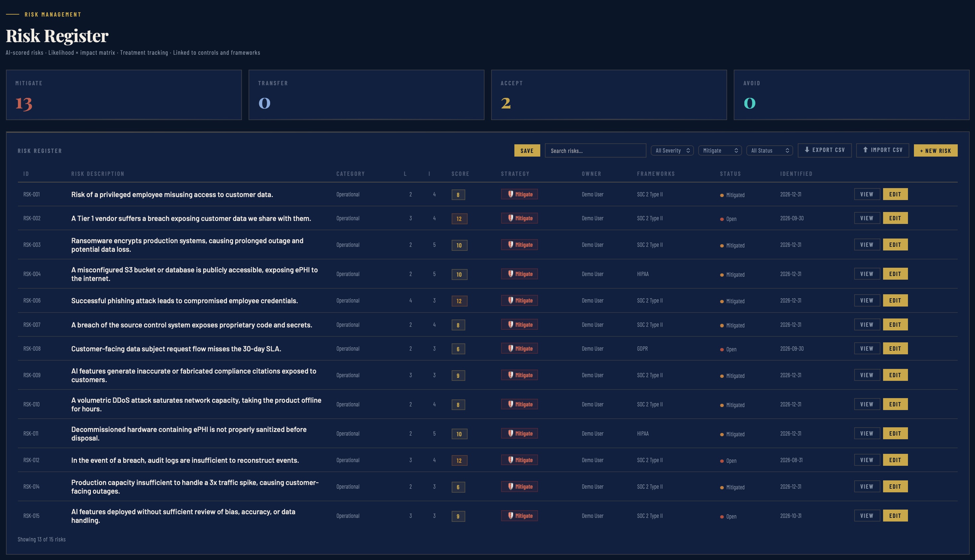
Task: Click the HIPAA framework cell in RSK-004
Action: pyautogui.click(x=643, y=274)
